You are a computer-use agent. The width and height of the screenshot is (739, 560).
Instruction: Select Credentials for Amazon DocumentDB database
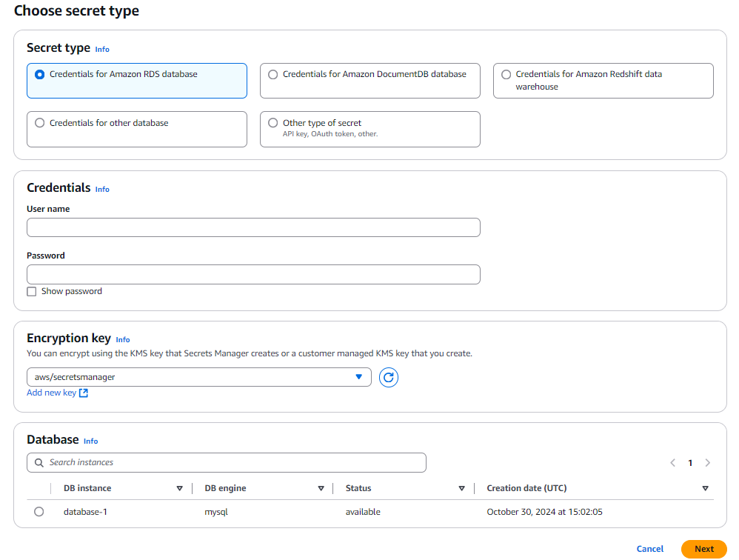click(x=273, y=75)
